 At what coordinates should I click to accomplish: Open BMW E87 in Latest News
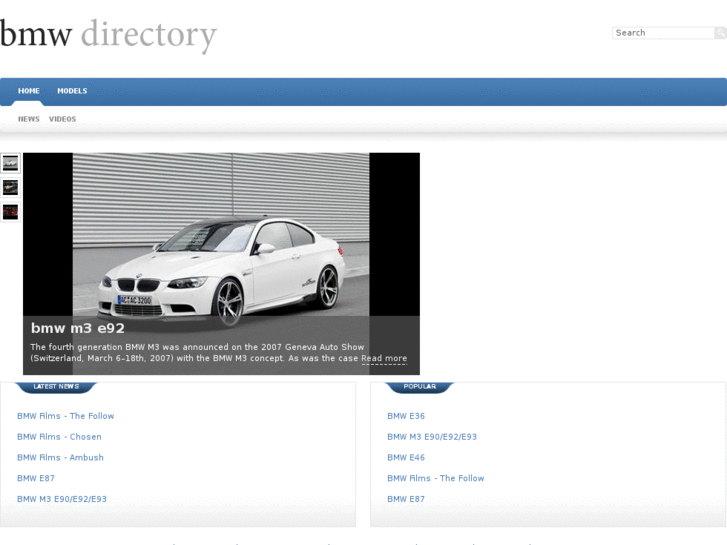coord(36,478)
